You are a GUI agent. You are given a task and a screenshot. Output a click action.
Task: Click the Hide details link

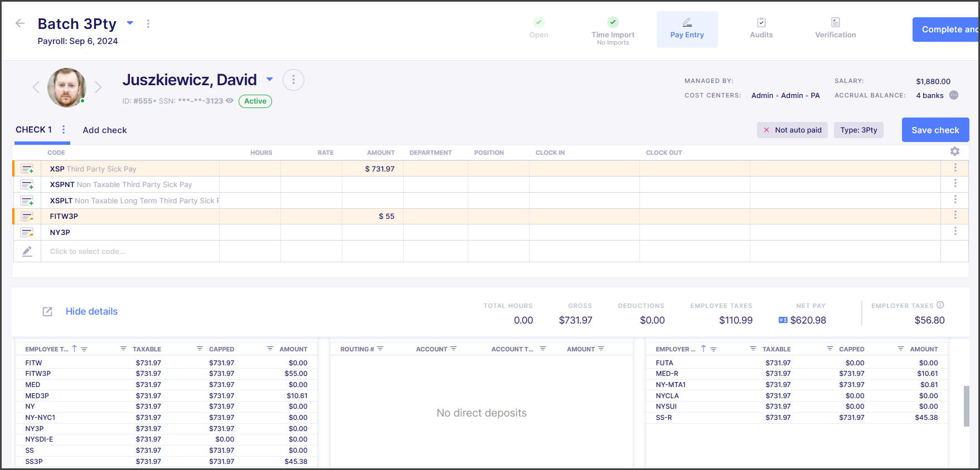pos(91,312)
